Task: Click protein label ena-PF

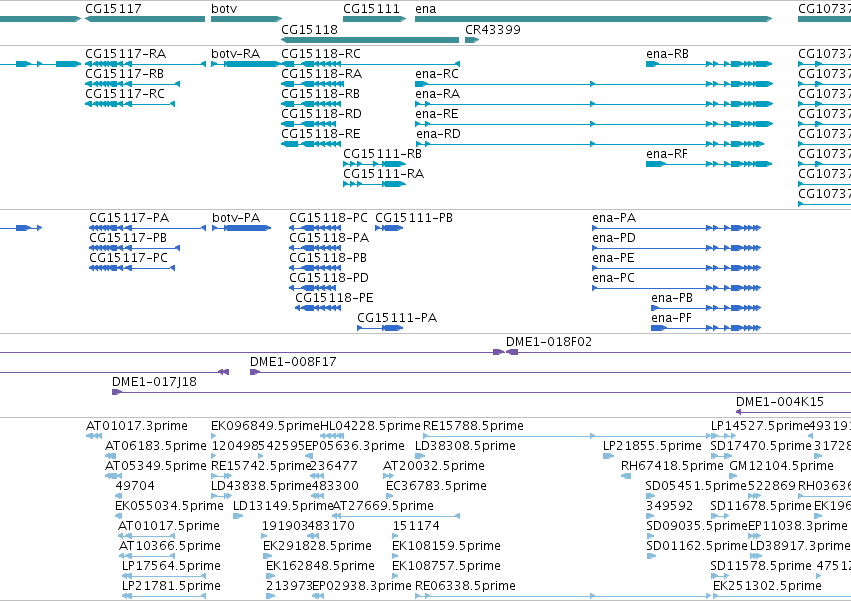Action: pyautogui.click(x=671, y=319)
